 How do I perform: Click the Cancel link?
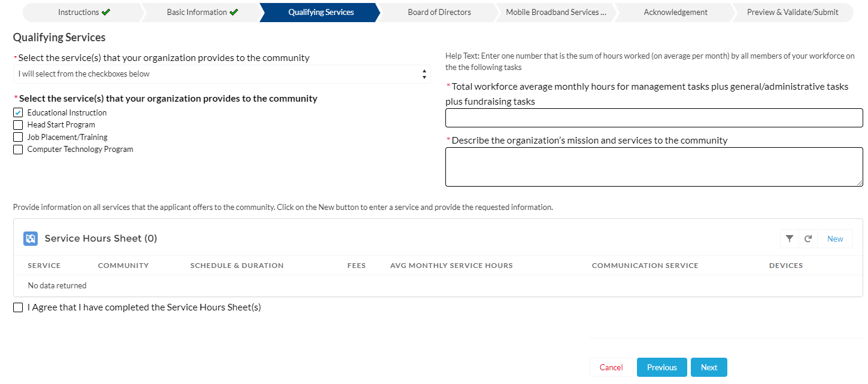coord(611,367)
